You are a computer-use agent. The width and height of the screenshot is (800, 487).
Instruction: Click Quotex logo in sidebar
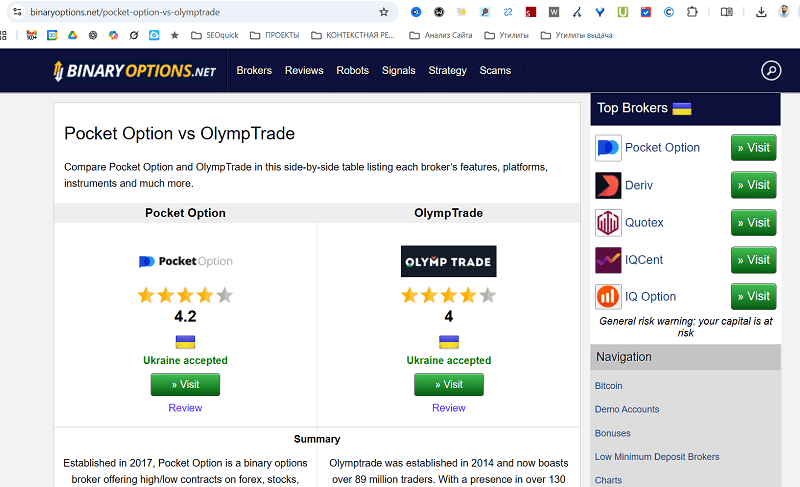pos(608,223)
